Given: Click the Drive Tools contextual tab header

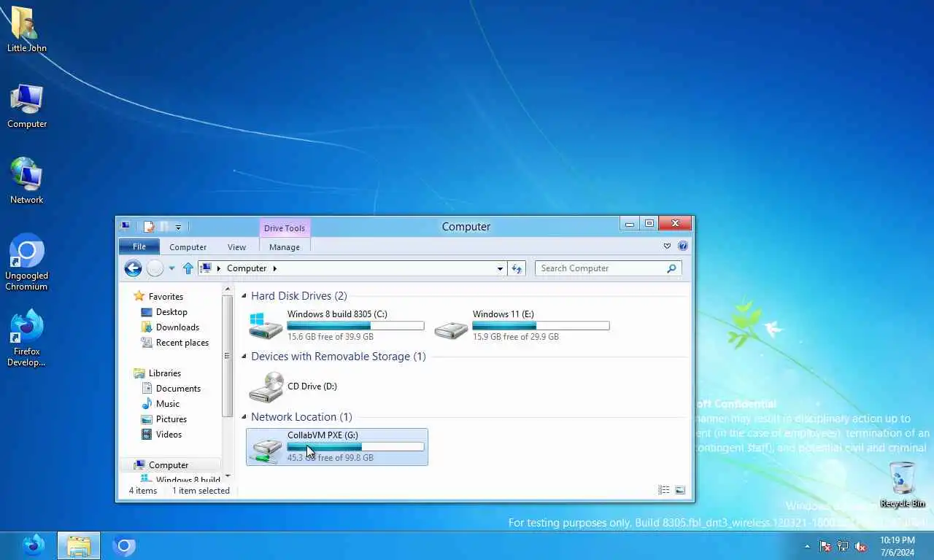Looking at the screenshot, I should point(285,228).
